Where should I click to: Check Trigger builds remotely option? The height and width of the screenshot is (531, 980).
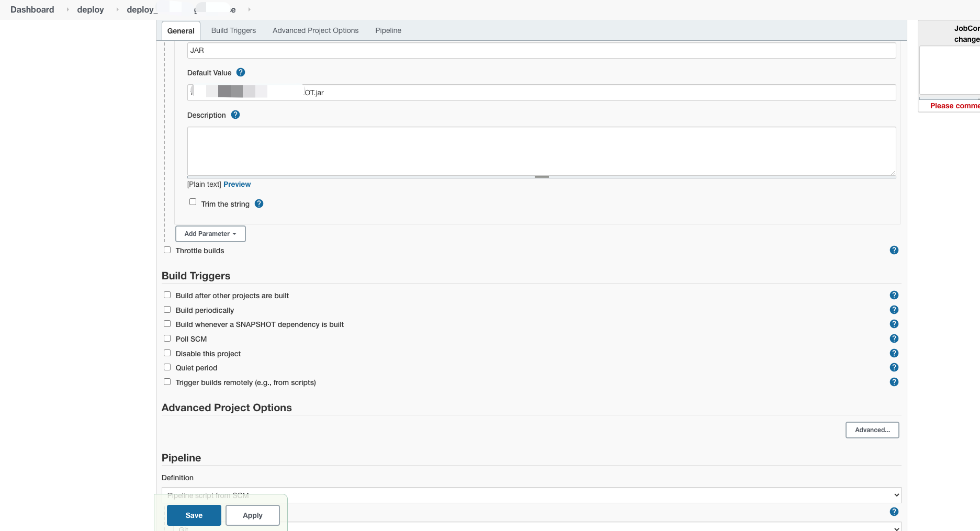167,382
